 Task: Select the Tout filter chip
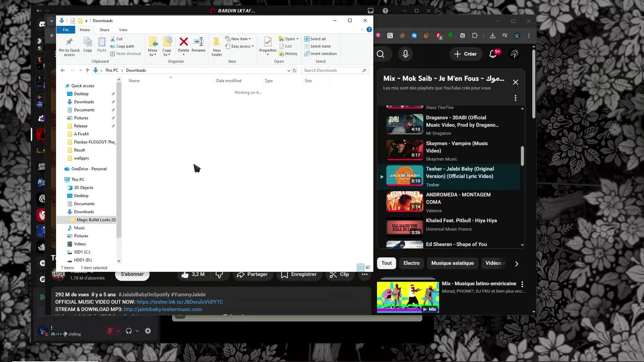386,263
